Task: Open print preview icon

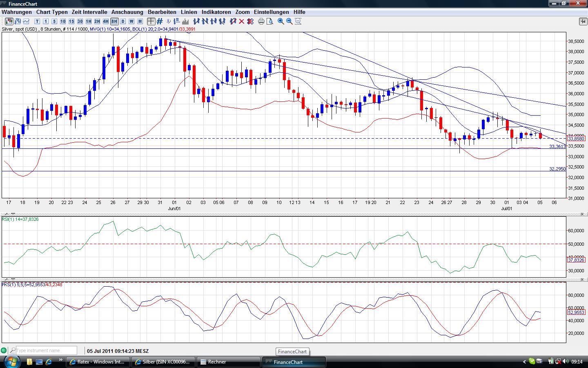Action: click(270, 21)
